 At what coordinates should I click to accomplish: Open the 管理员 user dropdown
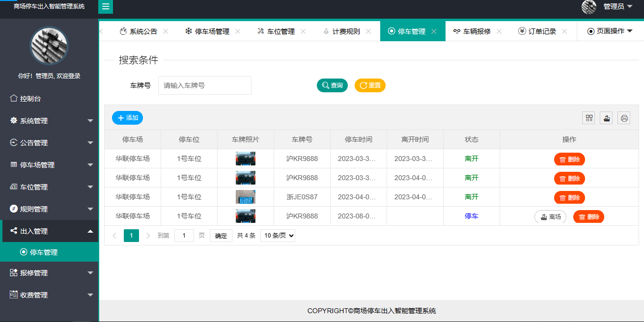pyautogui.click(x=618, y=6)
